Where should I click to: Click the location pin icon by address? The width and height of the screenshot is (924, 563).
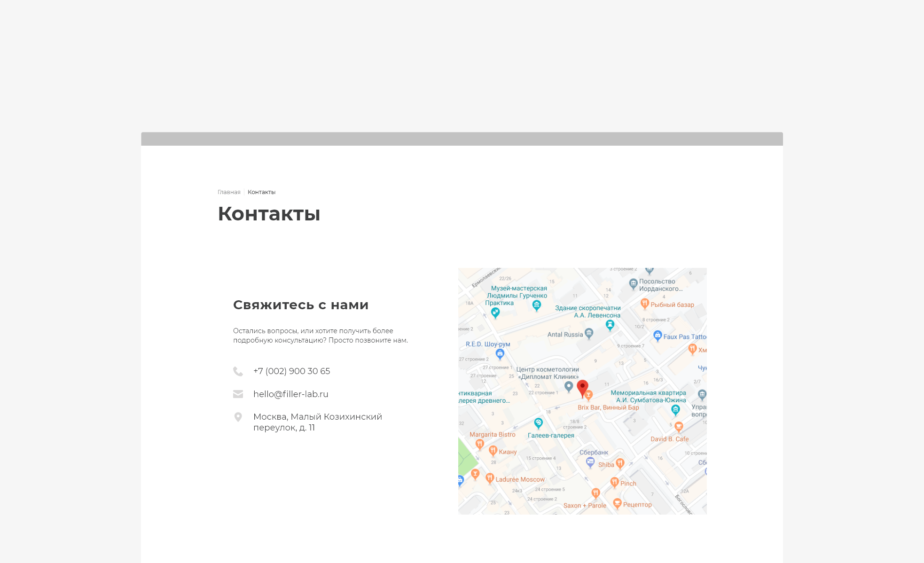point(238,417)
